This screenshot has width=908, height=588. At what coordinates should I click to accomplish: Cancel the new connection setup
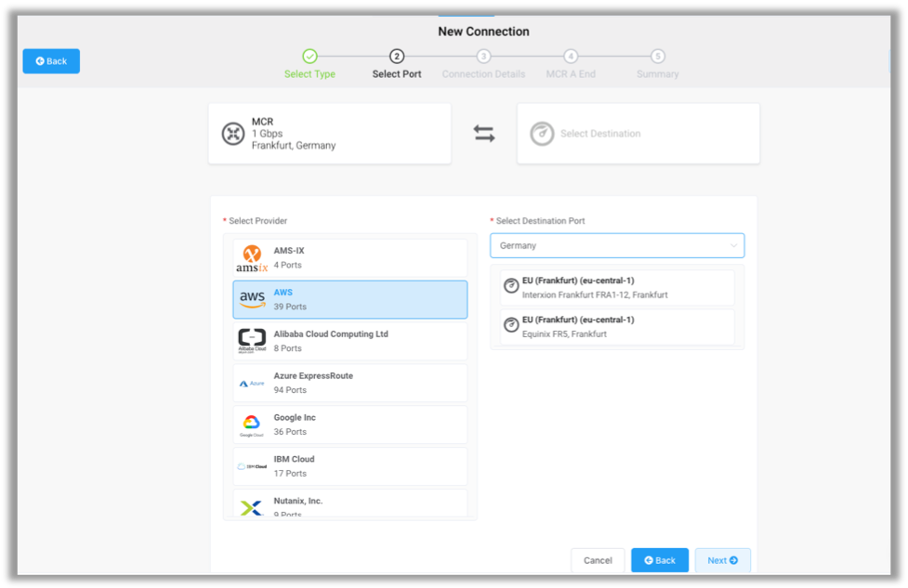[597, 560]
